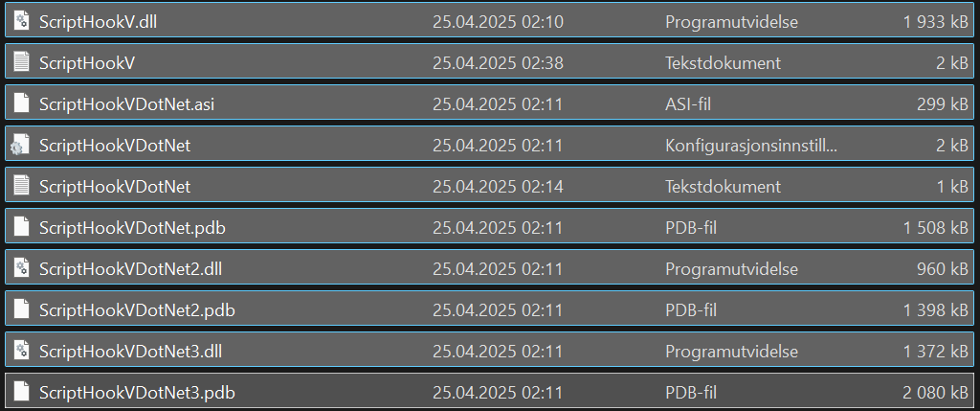Click the Konfigurasjonsinnstill... type label
This screenshot has height=411, width=980.
tap(751, 146)
